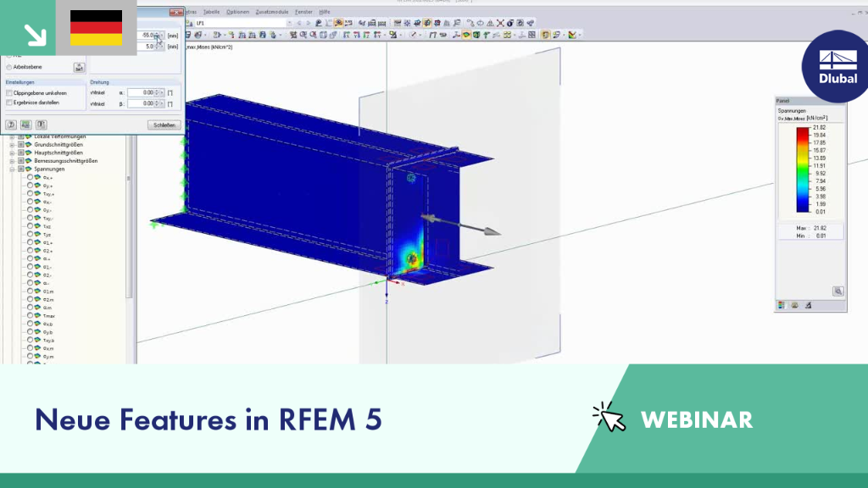Click the WEBINAR label in banner
868x488 pixels.
pyautogui.click(x=697, y=420)
